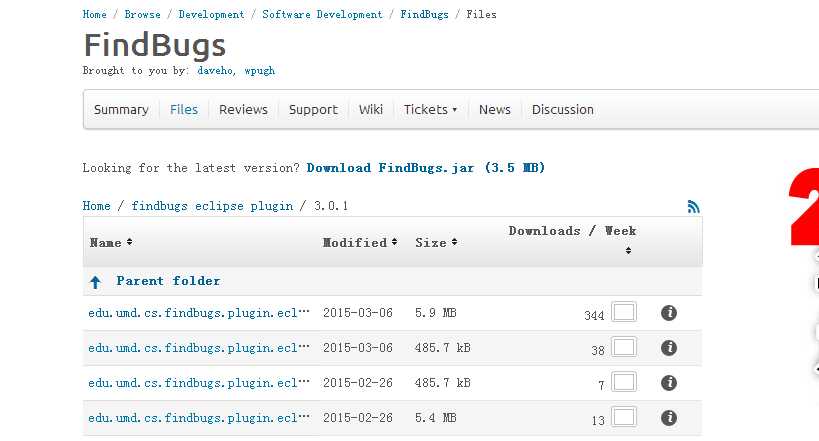The width and height of the screenshot is (819, 441).
Task: Sort the table by Modified column
Action: [360, 242]
